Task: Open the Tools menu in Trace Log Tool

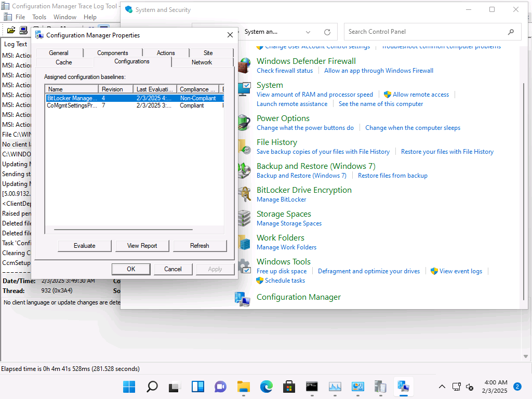Action: tap(39, 17)
